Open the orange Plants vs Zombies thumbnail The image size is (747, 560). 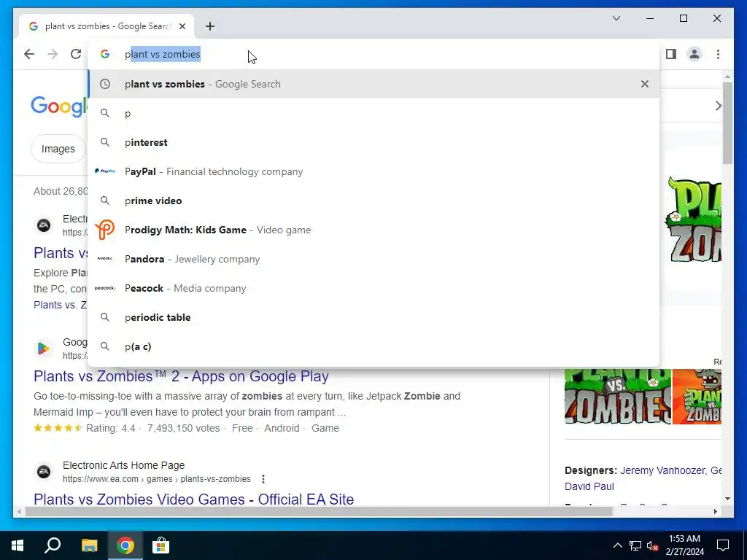click(x=697, y=396)
